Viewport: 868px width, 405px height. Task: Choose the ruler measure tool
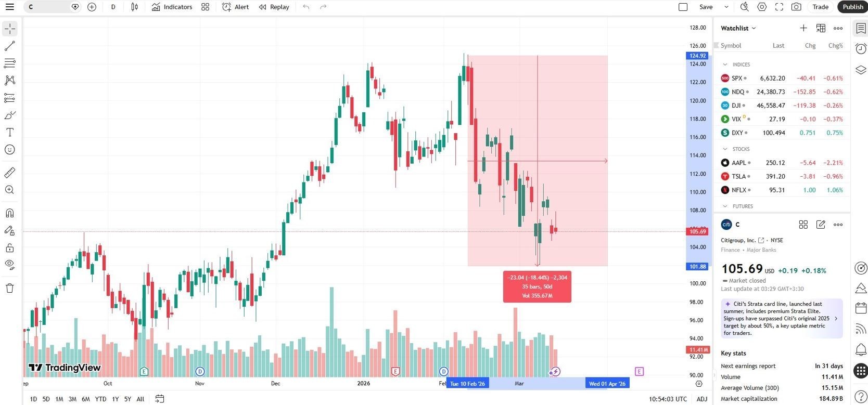click(x=10, y=173)
